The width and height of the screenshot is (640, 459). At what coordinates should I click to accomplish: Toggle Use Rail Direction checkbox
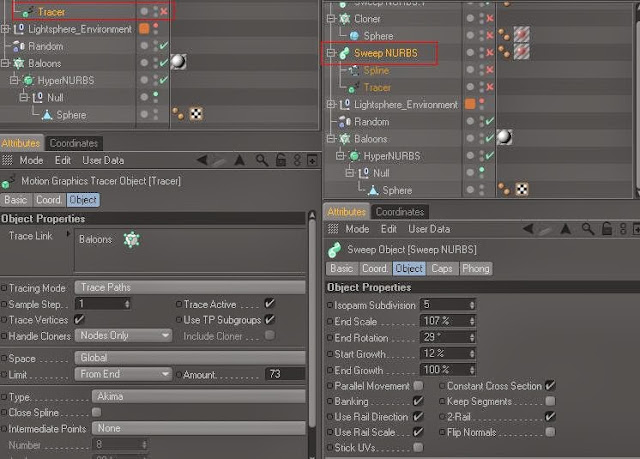[418, 417]
